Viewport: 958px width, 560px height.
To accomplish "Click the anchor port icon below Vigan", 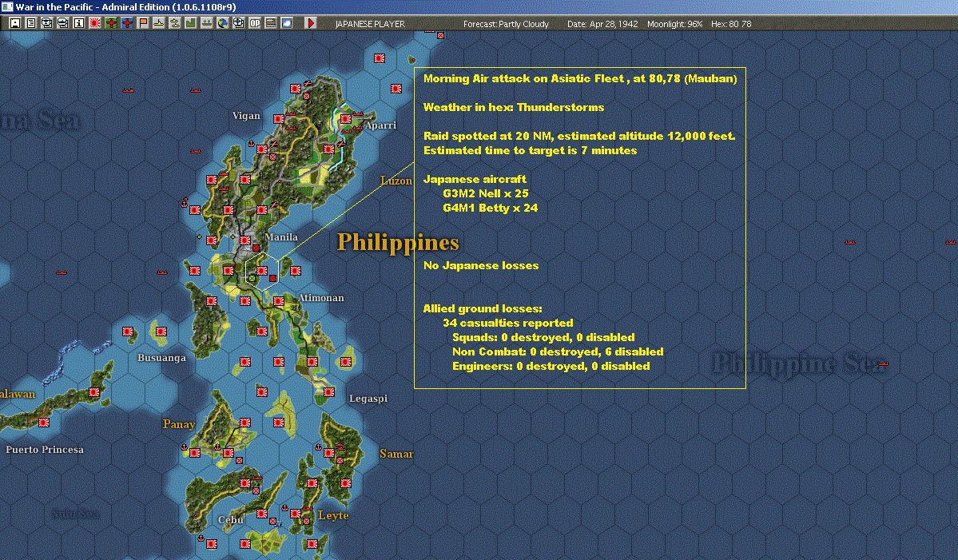I will click(251, 144).
